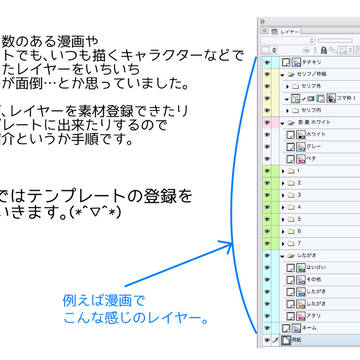The width and height of the screenshot is (360, 360).
Task: Click the folder icon of the セリフ内 row
Action: 296,110
